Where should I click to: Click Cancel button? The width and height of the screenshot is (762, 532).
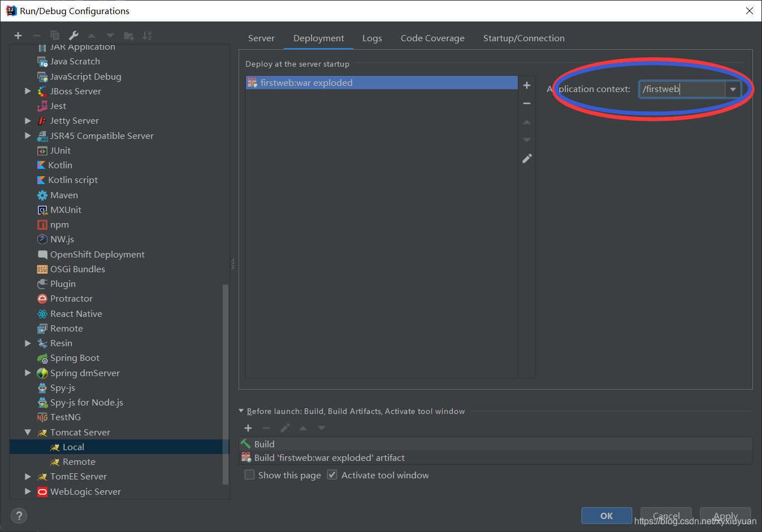[666, 516]
